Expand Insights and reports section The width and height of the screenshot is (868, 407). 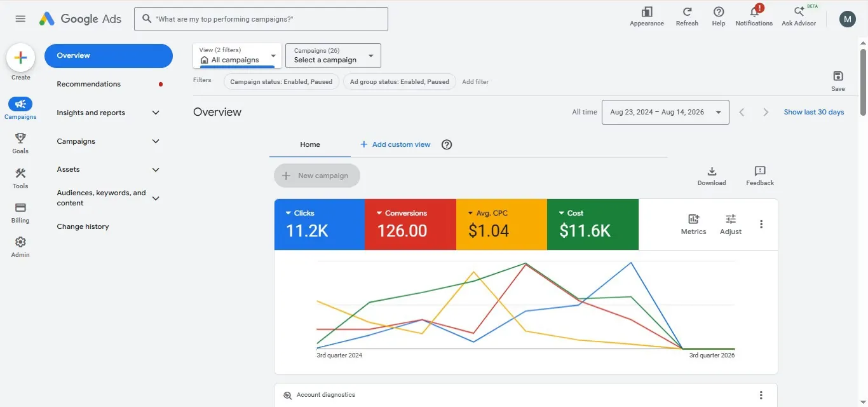[x=156, y=113]
